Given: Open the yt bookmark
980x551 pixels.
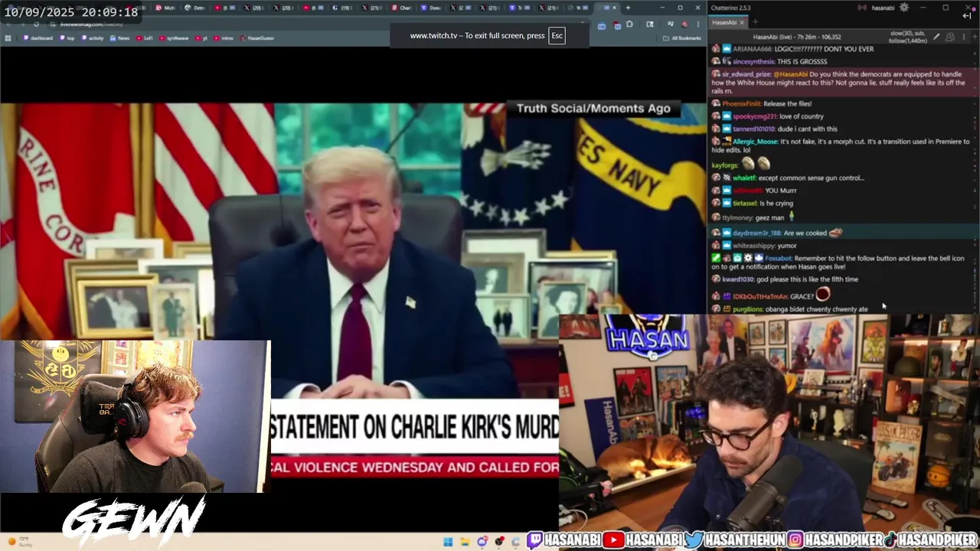Looking at the screenshot, I should point(201,37).
